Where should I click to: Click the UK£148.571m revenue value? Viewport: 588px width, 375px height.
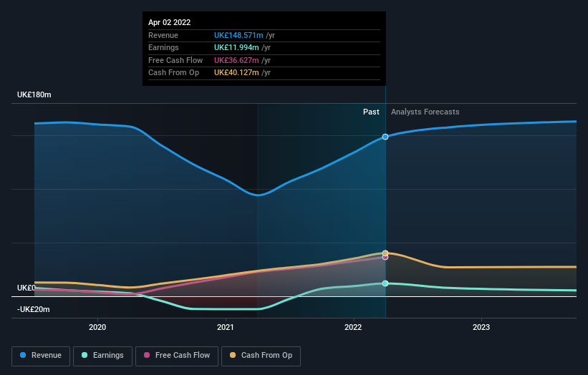[x=238, y=35]
